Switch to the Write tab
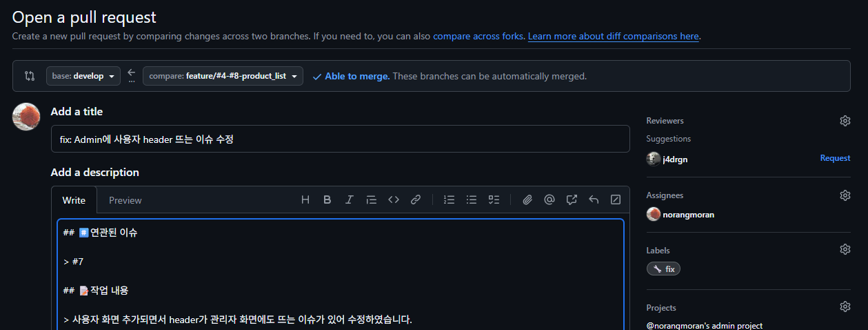 (74, 200)
